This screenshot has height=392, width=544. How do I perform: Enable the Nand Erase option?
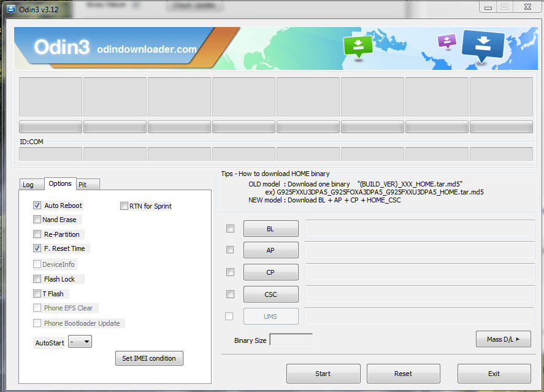37,220
